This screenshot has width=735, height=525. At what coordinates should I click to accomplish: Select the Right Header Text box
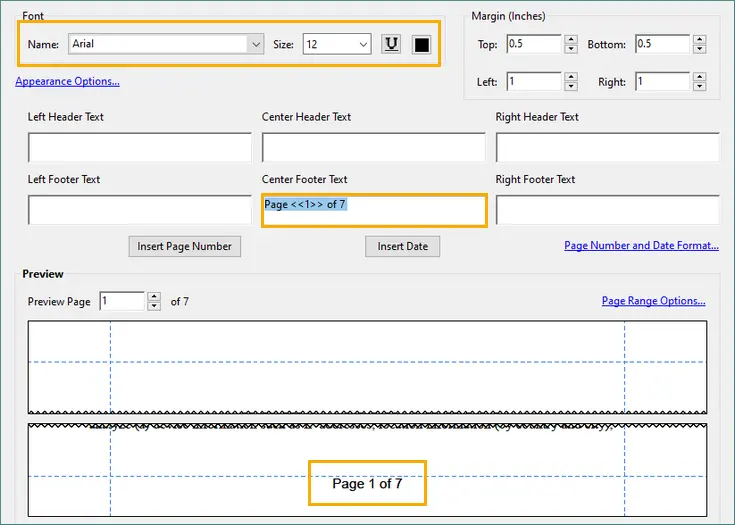[x=607, y=147]
